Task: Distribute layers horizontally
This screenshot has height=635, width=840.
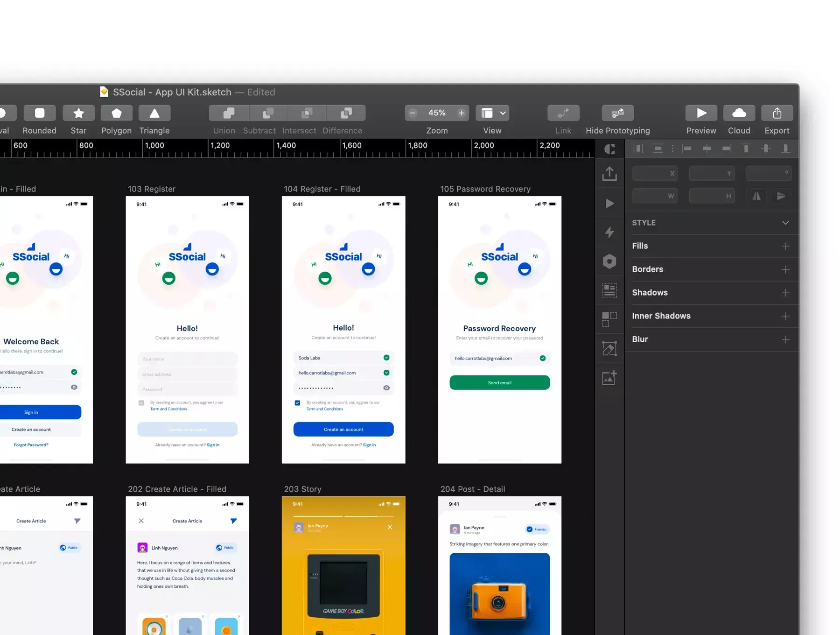Action: [638, 148]
